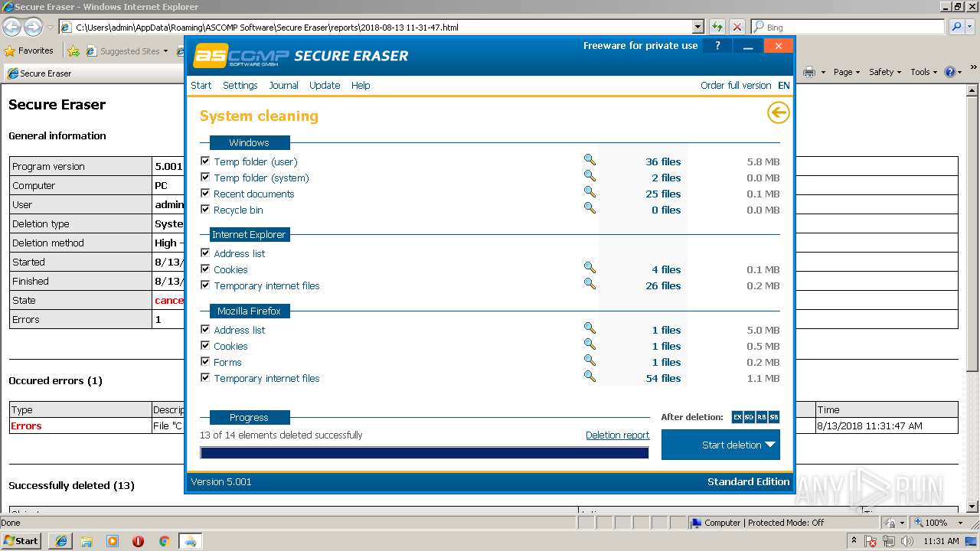Launch Opera from the taskbar
The height and width of the screenshot is (551, 980).
pyautogui.click(x=138, y=541)
